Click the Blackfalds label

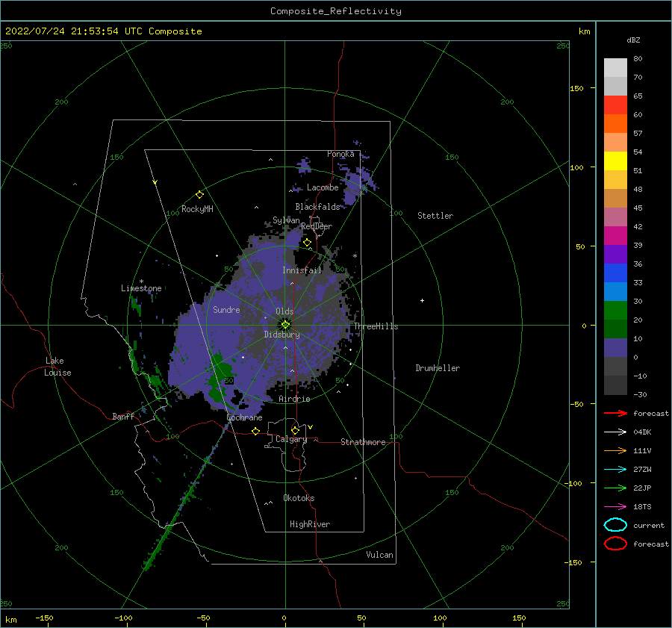tap(317, 207)
